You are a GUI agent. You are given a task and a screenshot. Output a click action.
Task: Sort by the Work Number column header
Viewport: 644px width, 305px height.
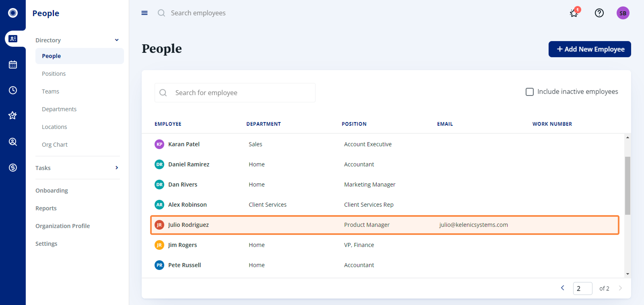click(552, 124)
